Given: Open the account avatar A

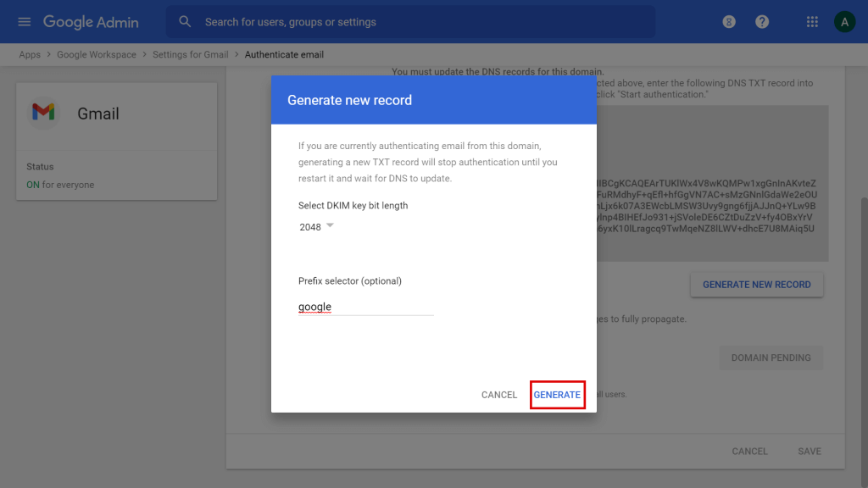Looking at the screenshot, I should 845,21.
